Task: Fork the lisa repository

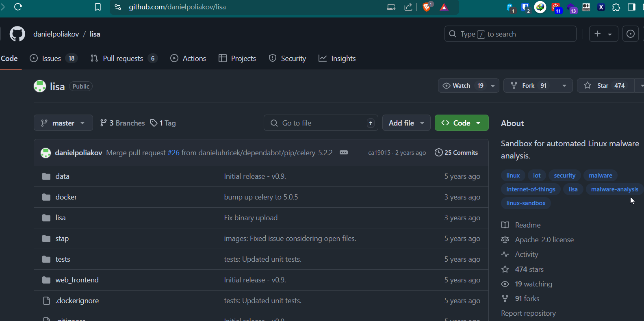Action: tap(530, 86)
